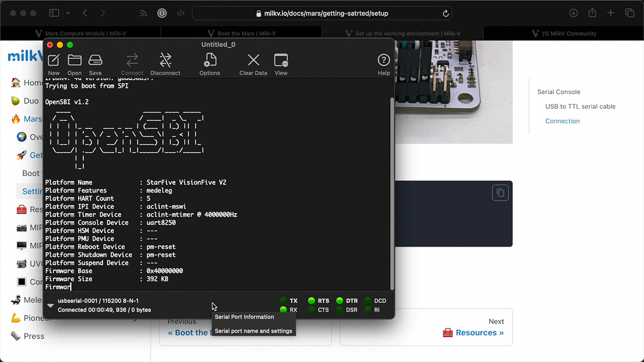Click USB to TTL serial cable link
Image resolution: width=644 pixels, height=362 pixels.
click(x=580, y=107)
